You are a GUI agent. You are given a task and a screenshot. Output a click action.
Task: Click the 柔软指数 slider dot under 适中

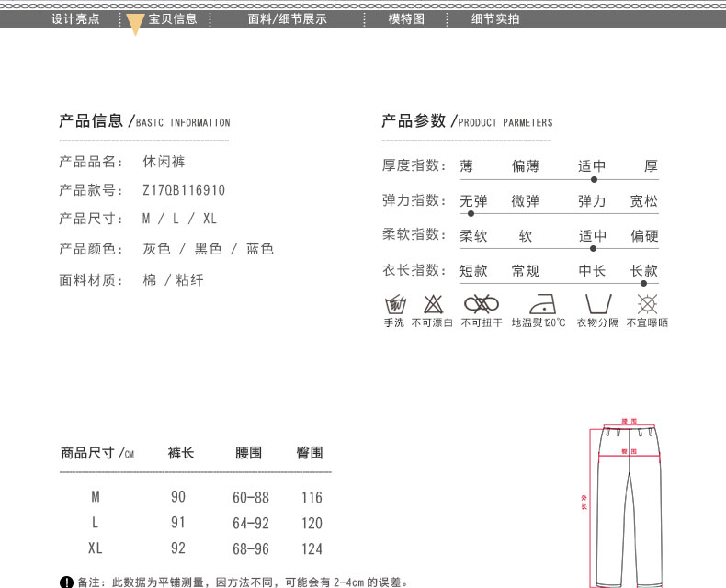tap(594, 248)
